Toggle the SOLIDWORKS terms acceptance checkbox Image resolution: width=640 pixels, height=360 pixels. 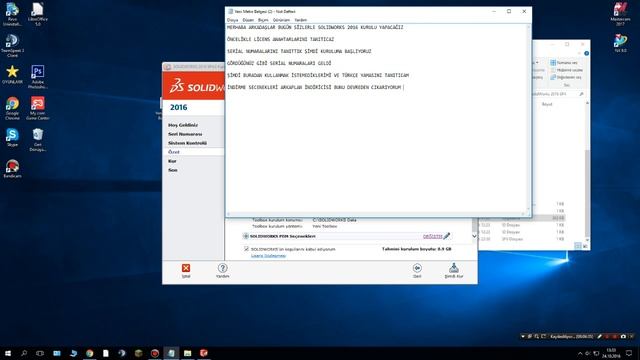(x=246, y=249)
